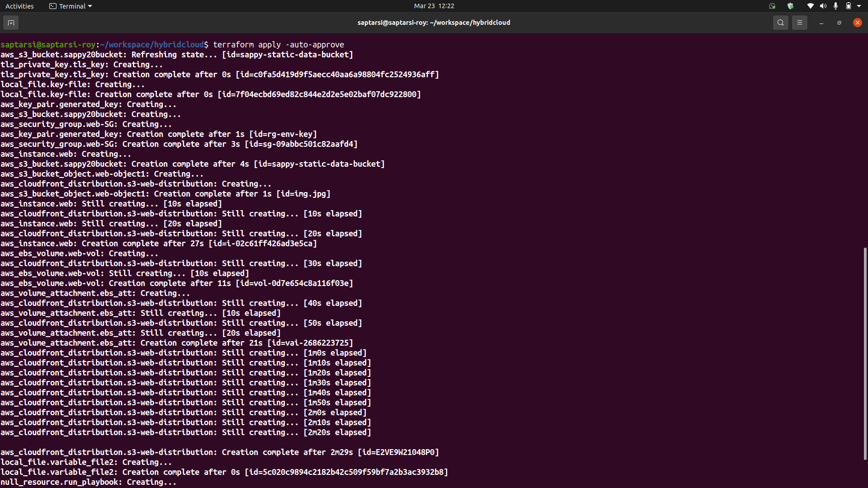Open the terminal hamburger menu
This screenshot has height=488, width=868.
pos(799,23)
